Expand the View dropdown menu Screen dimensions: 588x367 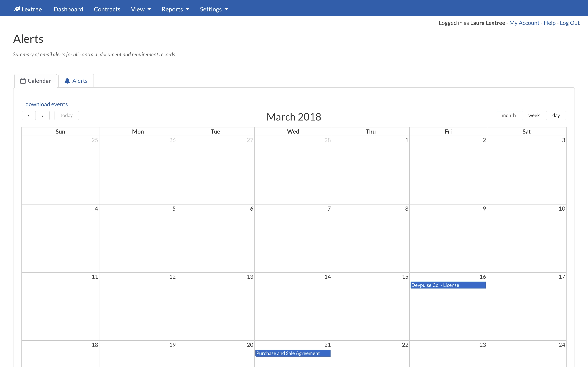point(140,9)
